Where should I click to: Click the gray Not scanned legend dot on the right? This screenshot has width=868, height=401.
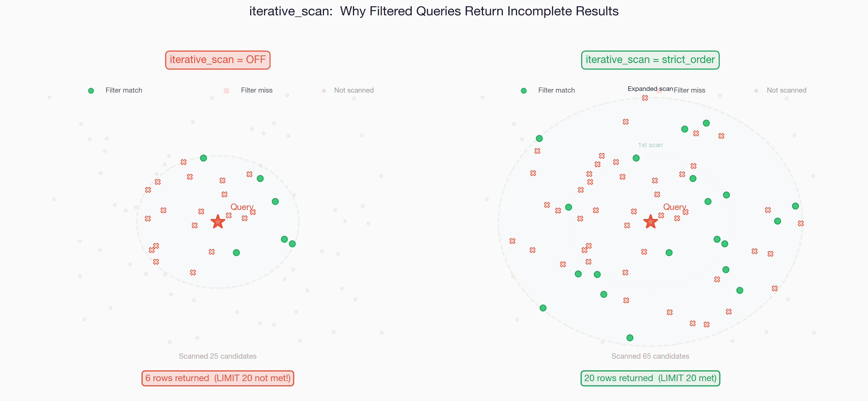756,91
